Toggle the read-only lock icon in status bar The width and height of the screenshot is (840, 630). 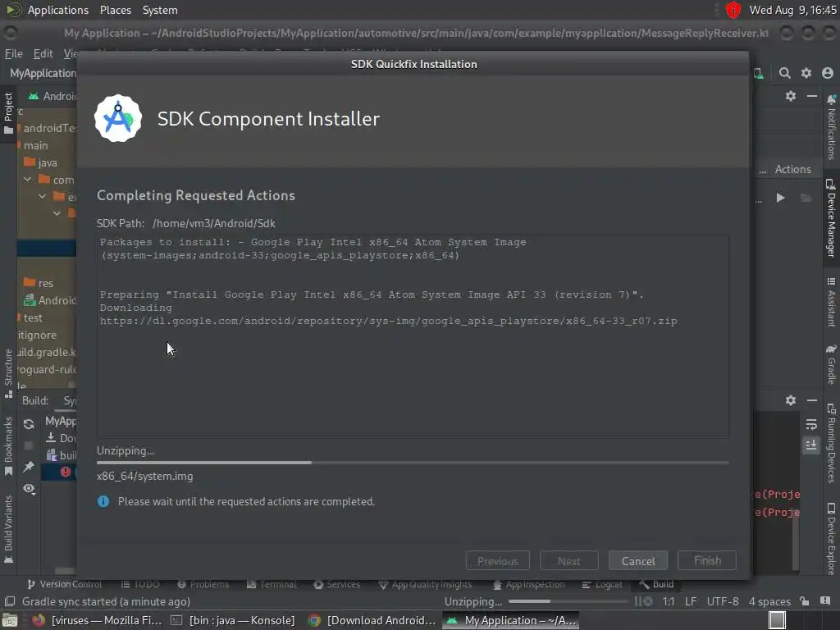[x=804, y=601]
